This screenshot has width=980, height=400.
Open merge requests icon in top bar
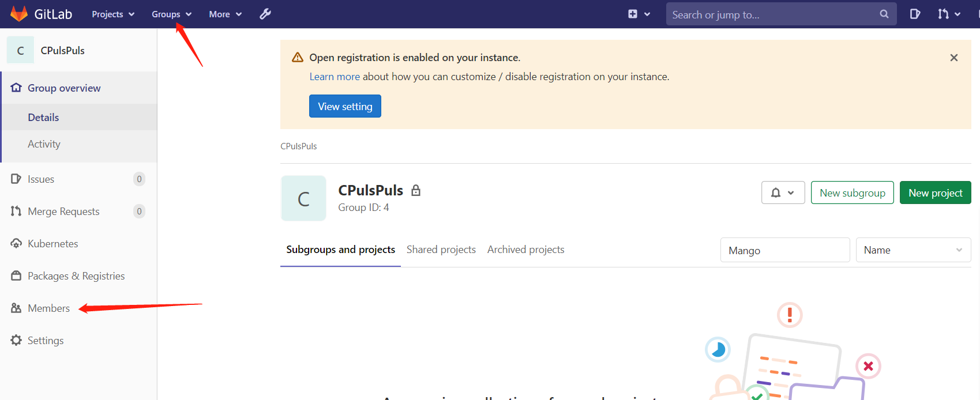click(948, 14)
